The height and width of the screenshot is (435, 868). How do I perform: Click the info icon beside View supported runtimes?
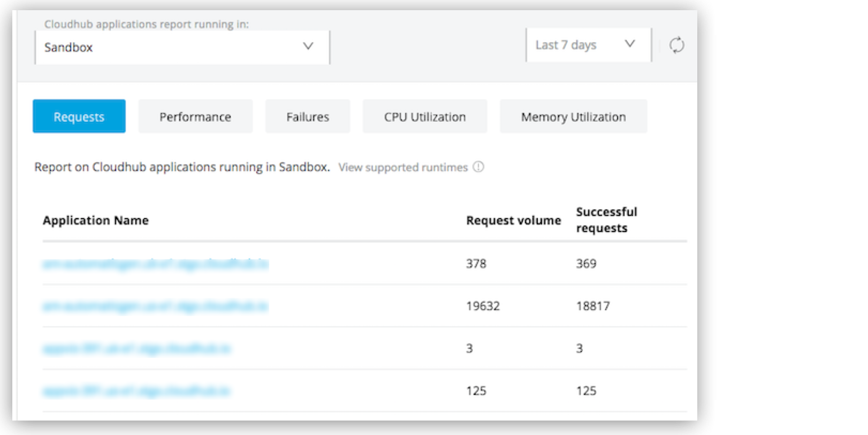click(479, 167)
